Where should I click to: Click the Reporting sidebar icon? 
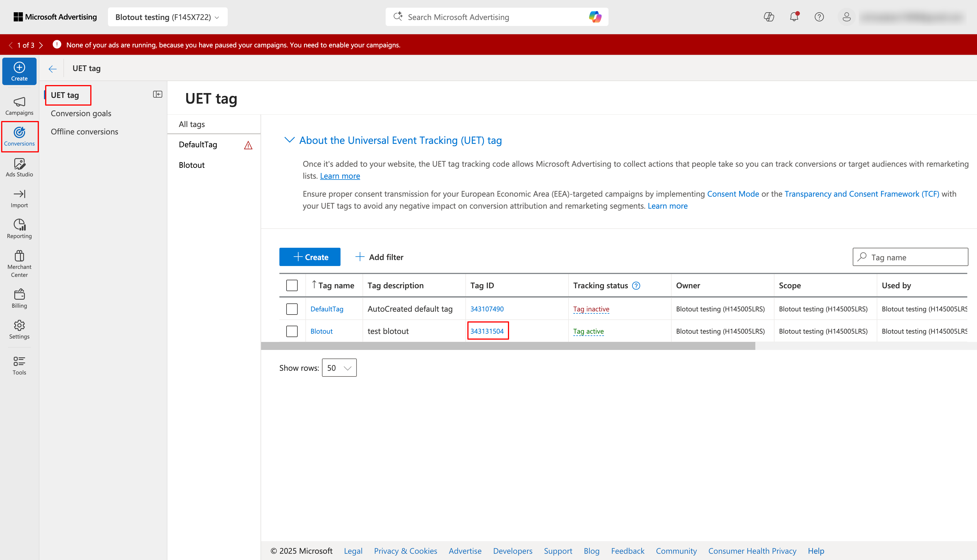19,229
